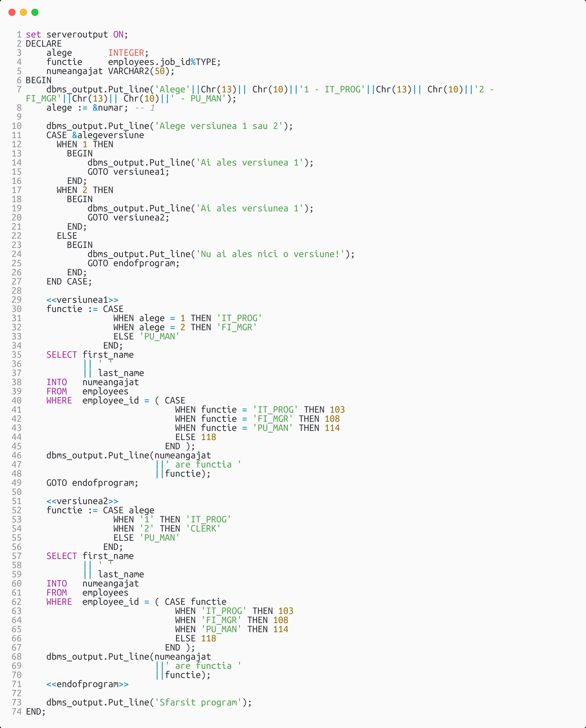Click the <<endofprogram>> label on line 71
Screen dimensions: 586x728
[x=88, y=684]
